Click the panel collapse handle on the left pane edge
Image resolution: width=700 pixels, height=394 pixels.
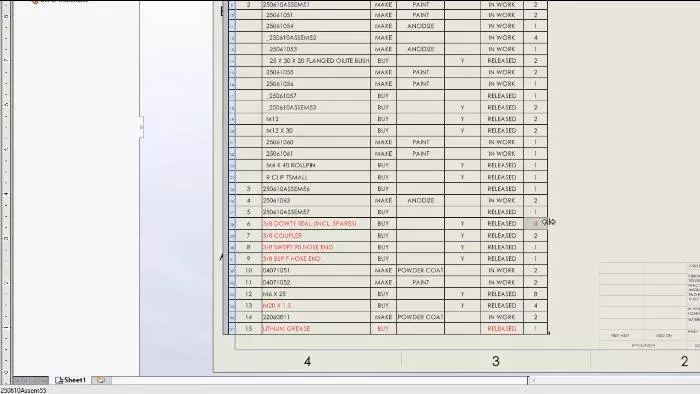pos(141,127)
